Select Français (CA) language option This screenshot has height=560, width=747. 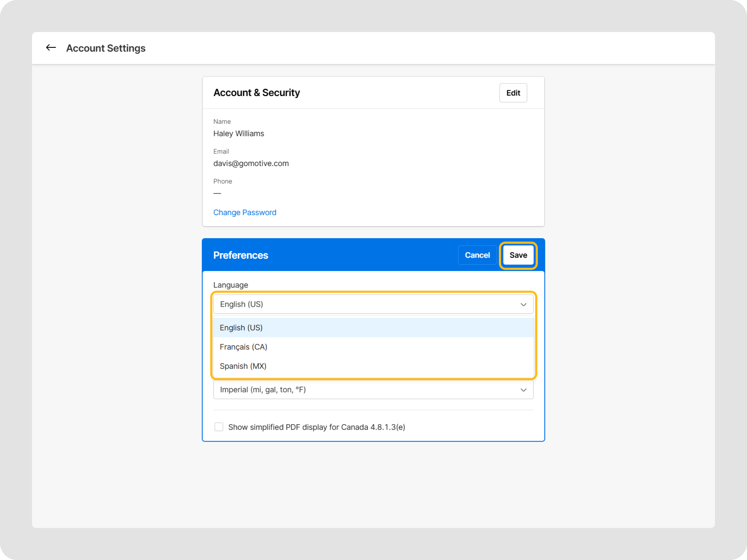click(244, 347)
